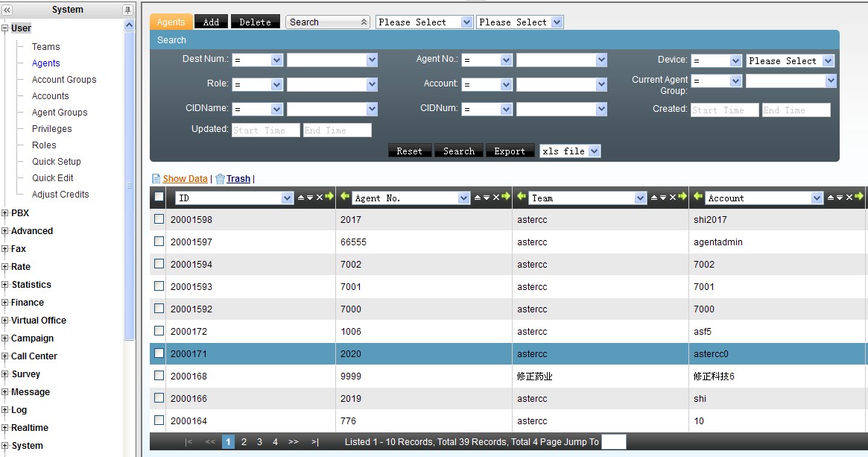Sort ID column ascending with up arrow

(301, 198)
